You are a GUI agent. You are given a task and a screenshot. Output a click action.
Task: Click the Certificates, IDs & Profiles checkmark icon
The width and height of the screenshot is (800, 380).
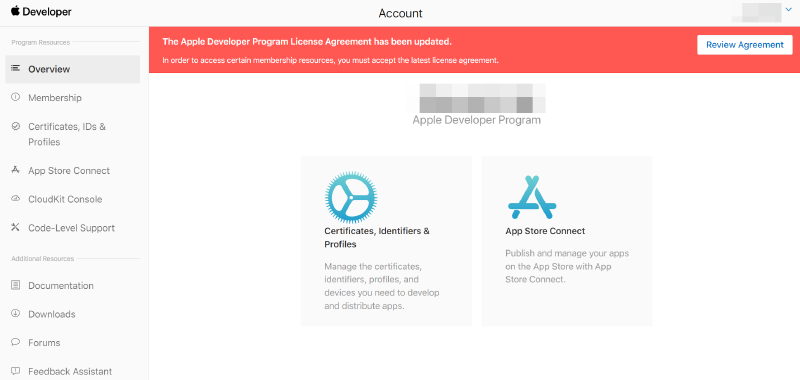[x=15, y=125]
